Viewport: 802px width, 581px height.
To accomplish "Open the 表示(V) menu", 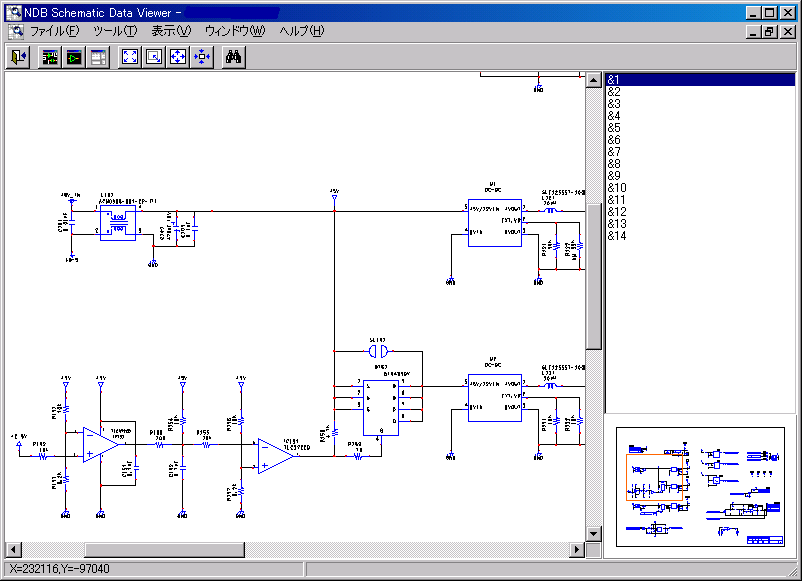I will pos(170,31).
